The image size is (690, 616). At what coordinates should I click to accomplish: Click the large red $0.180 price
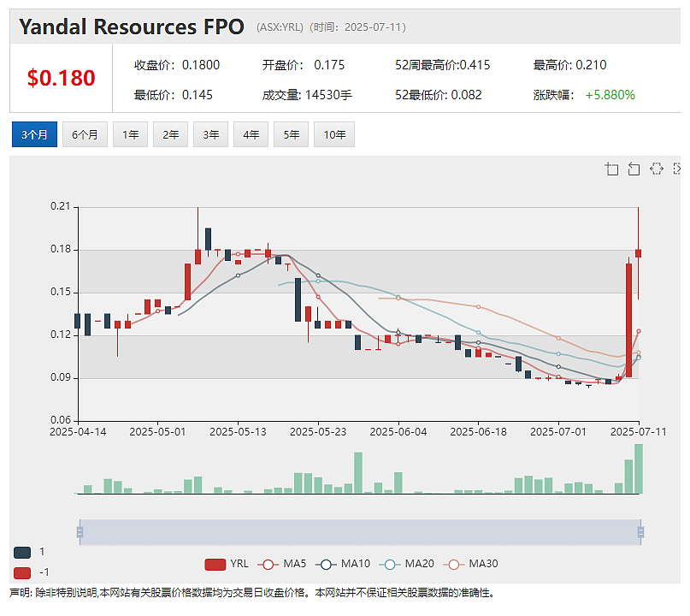[62, 78]
